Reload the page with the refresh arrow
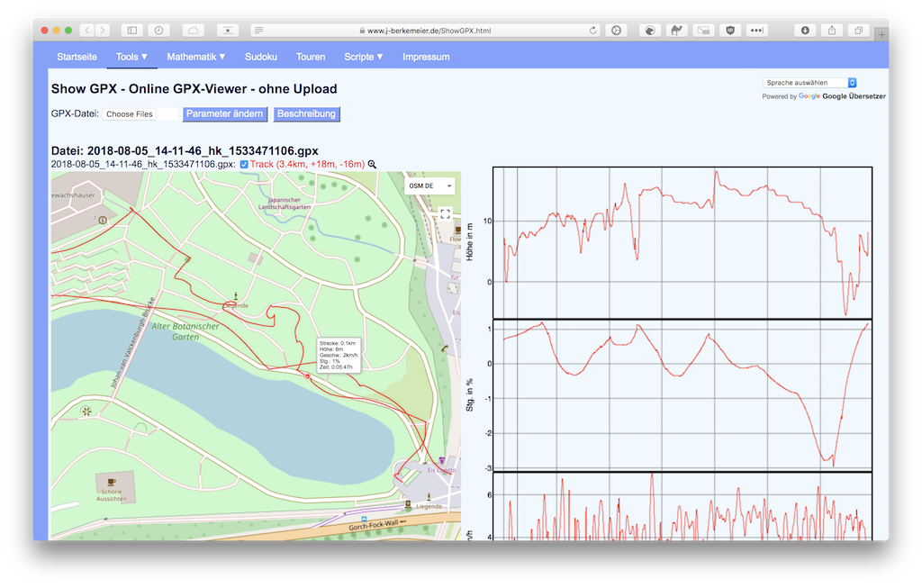The image size is (922, 588). coord(592,31)
